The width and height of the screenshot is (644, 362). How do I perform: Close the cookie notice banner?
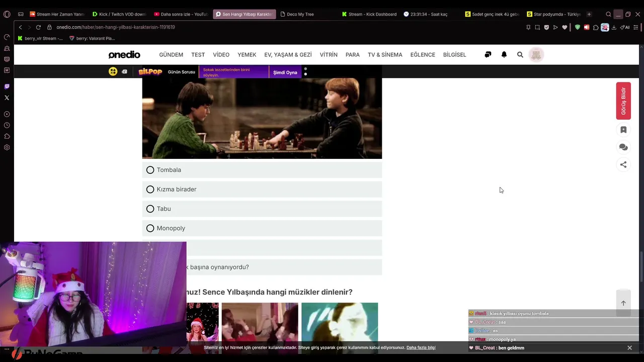tap(629, 347)
